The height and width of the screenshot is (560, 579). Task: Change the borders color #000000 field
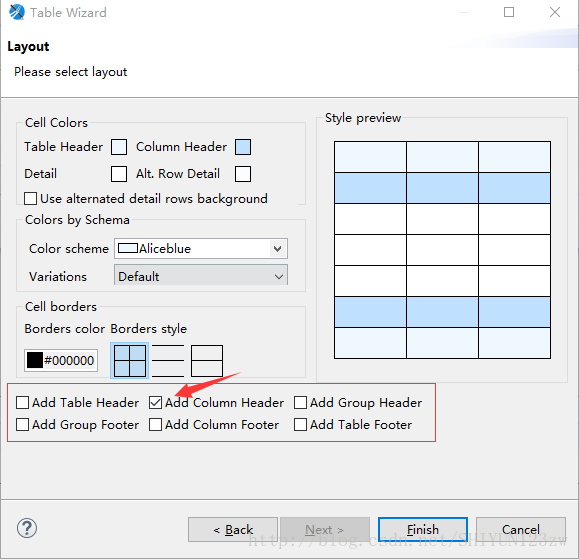coord(61,360)
